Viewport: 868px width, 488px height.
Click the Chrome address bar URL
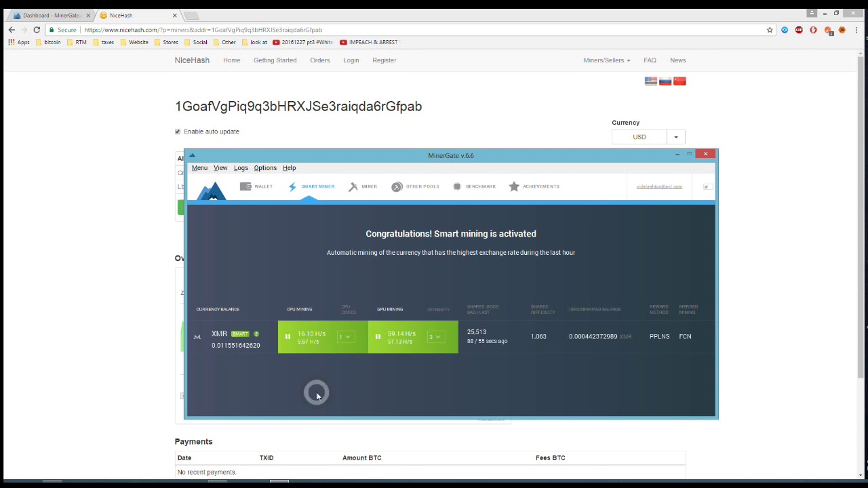(x=203, y=30)
